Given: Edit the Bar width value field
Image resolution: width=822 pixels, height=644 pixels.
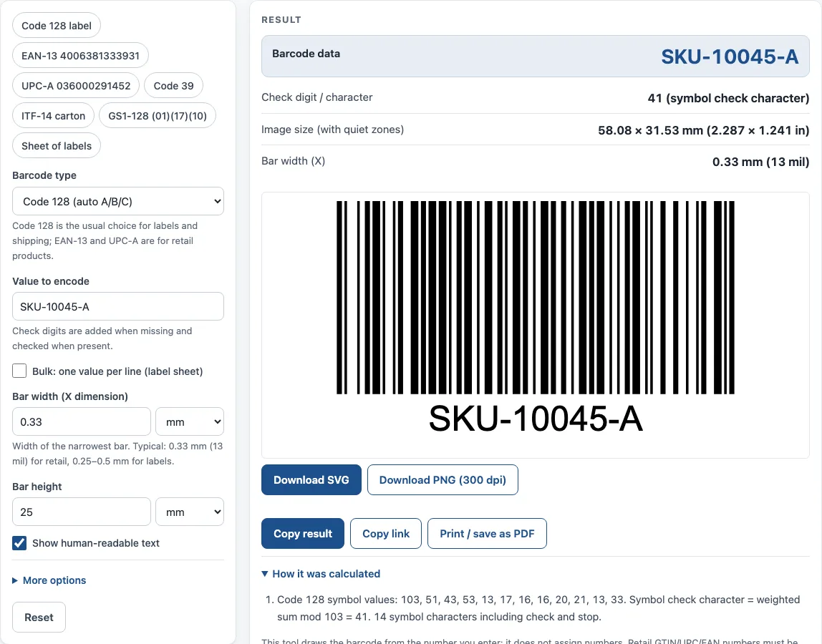Looking at the screenshot, I should [x=81, y=421].
